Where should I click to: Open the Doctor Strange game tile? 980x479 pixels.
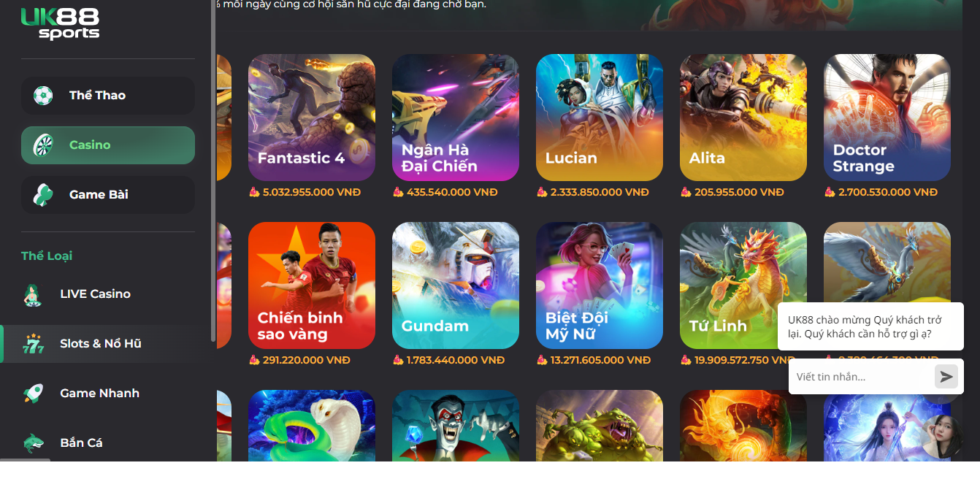pyautogui.click(x=887, y=118)
